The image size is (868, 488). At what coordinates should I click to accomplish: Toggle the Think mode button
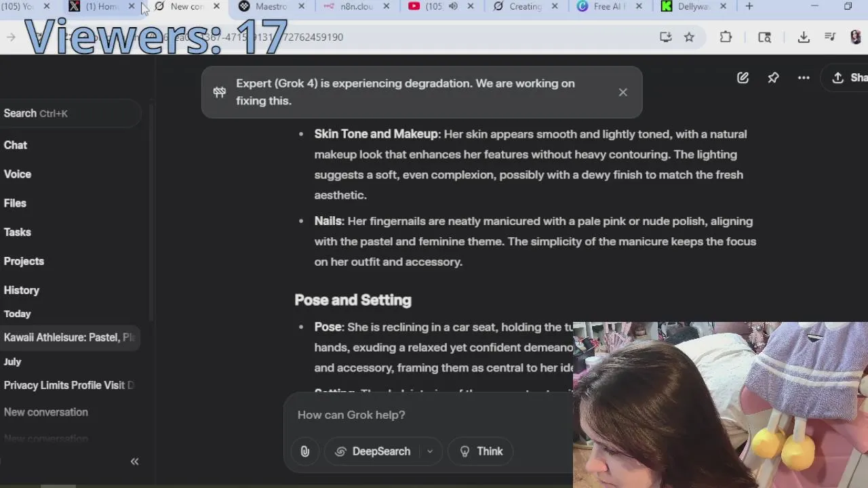[481, 451]
